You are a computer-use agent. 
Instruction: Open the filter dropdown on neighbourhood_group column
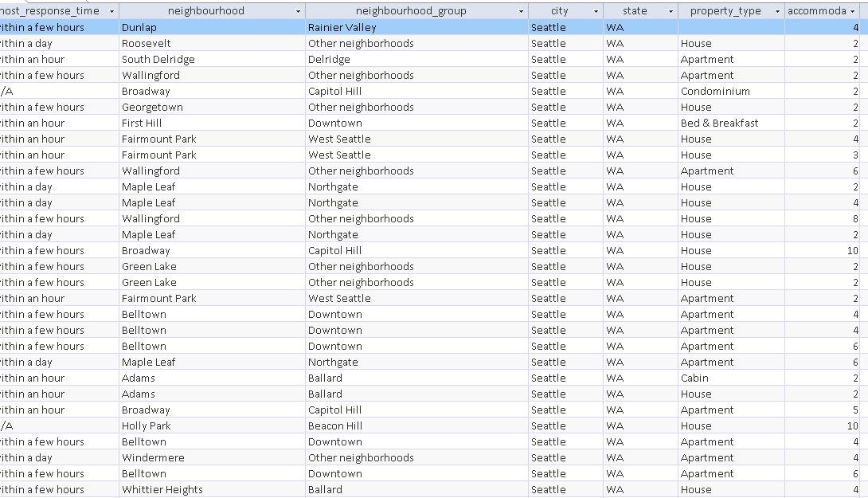(x=520, y=10)
